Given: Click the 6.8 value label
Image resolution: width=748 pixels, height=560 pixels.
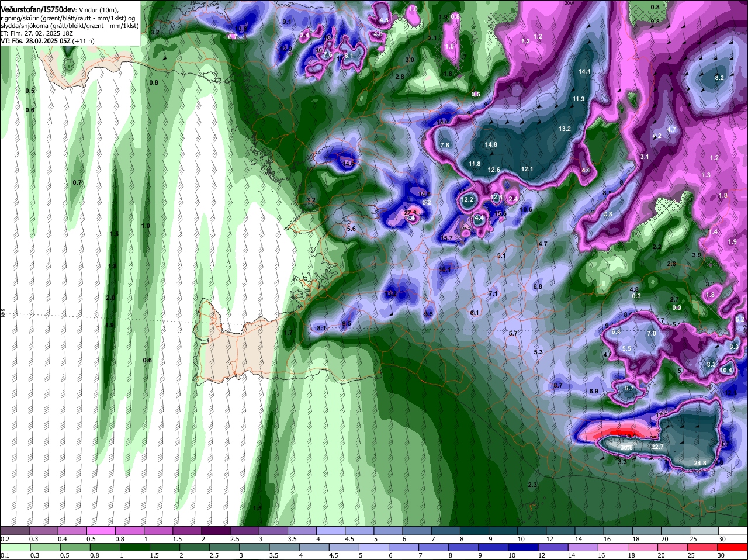Looking at the screenshot, I should point(538,286).
